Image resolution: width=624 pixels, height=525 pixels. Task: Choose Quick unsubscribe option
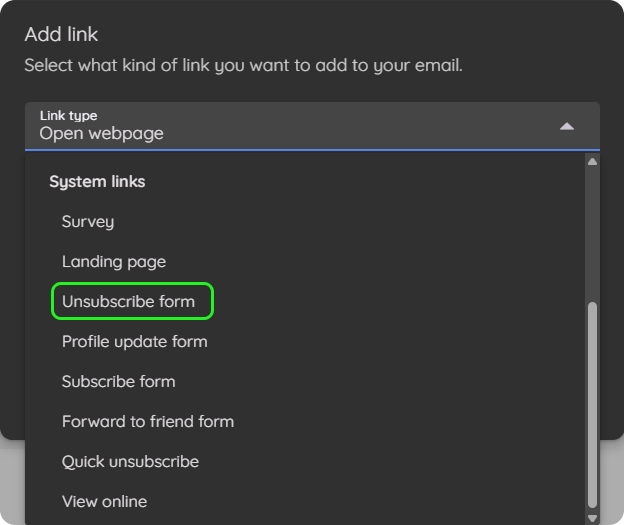(305, 462)
